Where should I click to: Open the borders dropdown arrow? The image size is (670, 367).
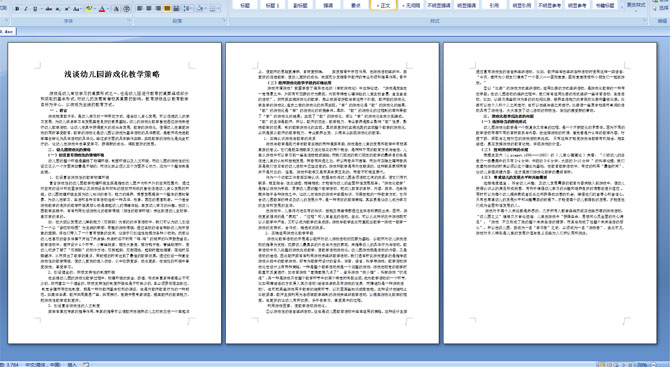coord(218,9)
